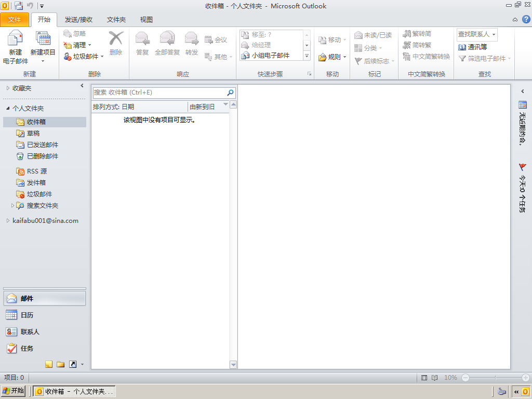Switch to 日历 calendar view
The width and height of the screenshot is (532, 399).
[45, 315]
